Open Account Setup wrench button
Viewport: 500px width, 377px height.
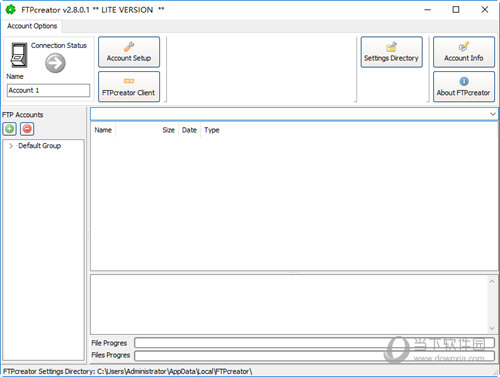[x=129, y=52]
